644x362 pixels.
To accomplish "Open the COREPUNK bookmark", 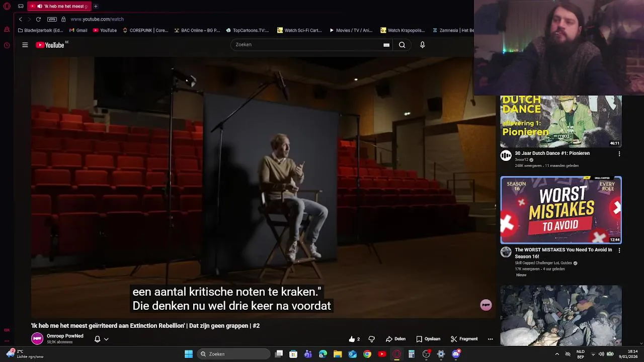I will (145, 30).
